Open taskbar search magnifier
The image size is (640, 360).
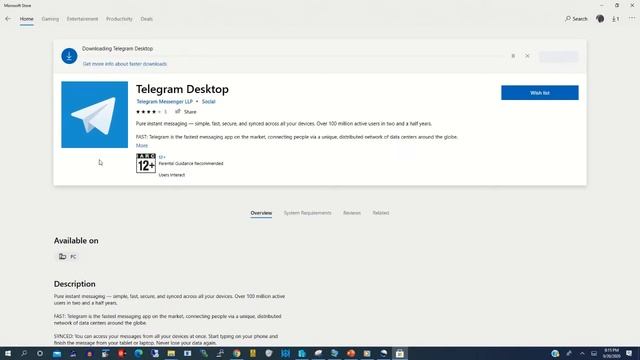24,353
